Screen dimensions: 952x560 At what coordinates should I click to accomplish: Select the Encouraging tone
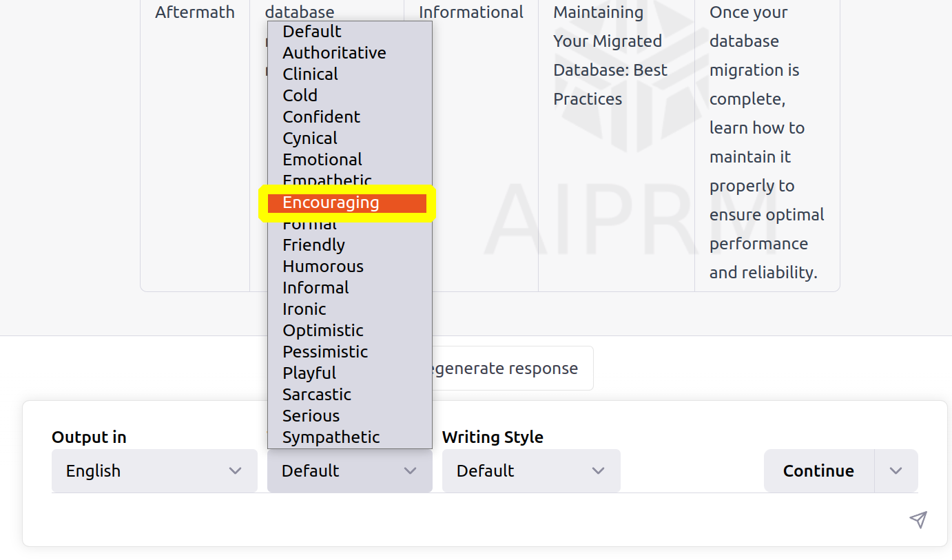[x=331, y=203]
